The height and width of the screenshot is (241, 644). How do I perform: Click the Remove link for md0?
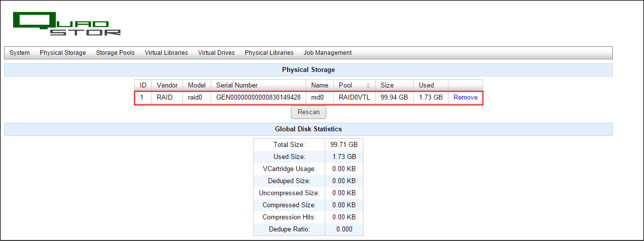466,98
